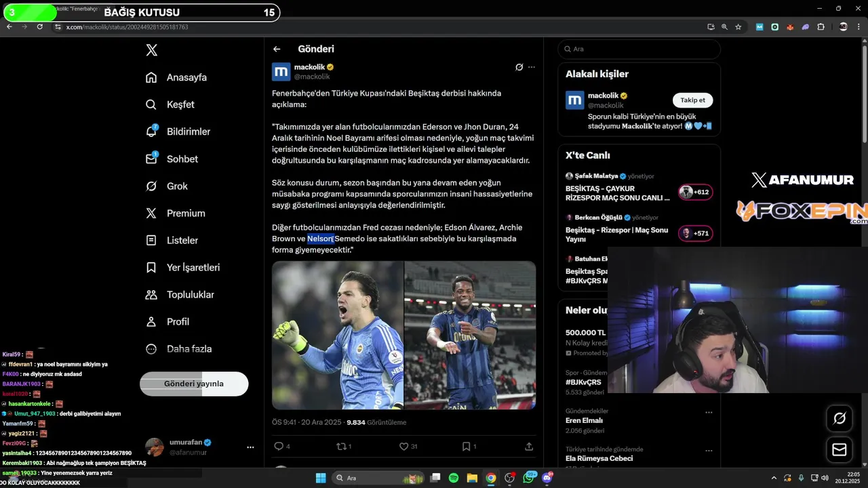Open File Explorer from the taskbar

472,478
